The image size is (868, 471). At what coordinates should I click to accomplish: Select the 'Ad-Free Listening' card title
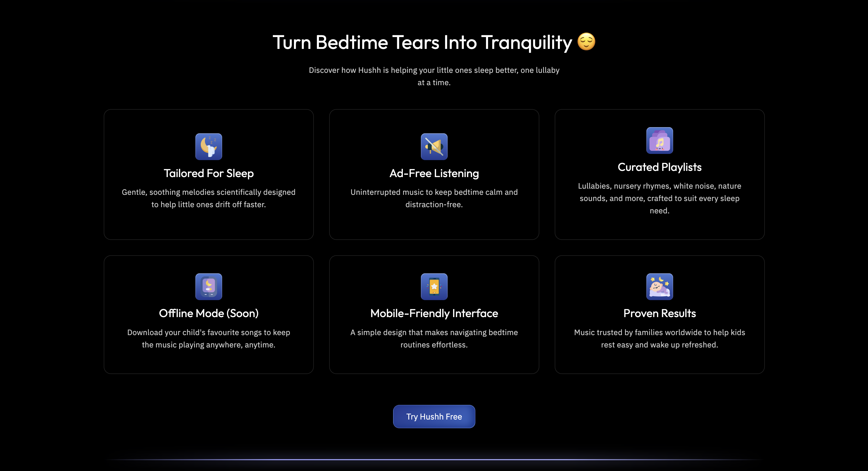434,173
